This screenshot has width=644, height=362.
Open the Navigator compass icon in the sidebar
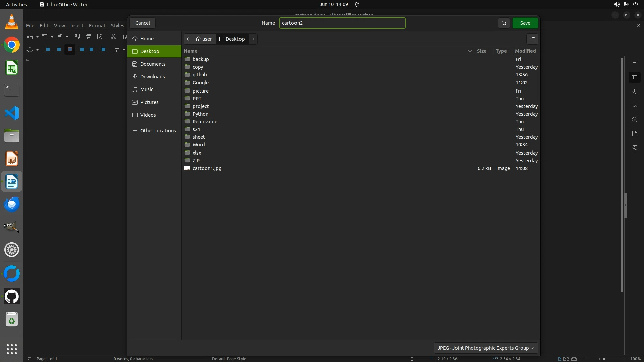pos(635,120)
